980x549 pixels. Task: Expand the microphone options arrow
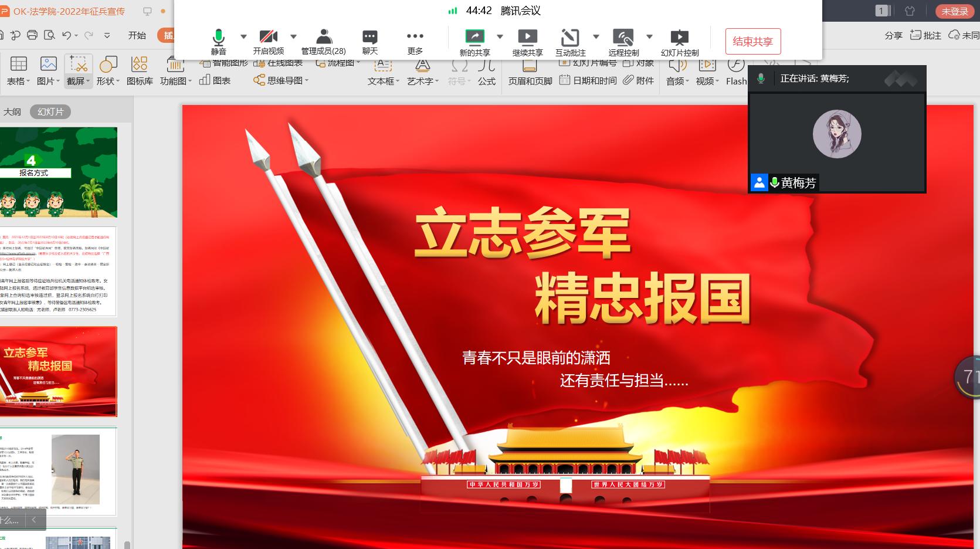coord(243,36)
